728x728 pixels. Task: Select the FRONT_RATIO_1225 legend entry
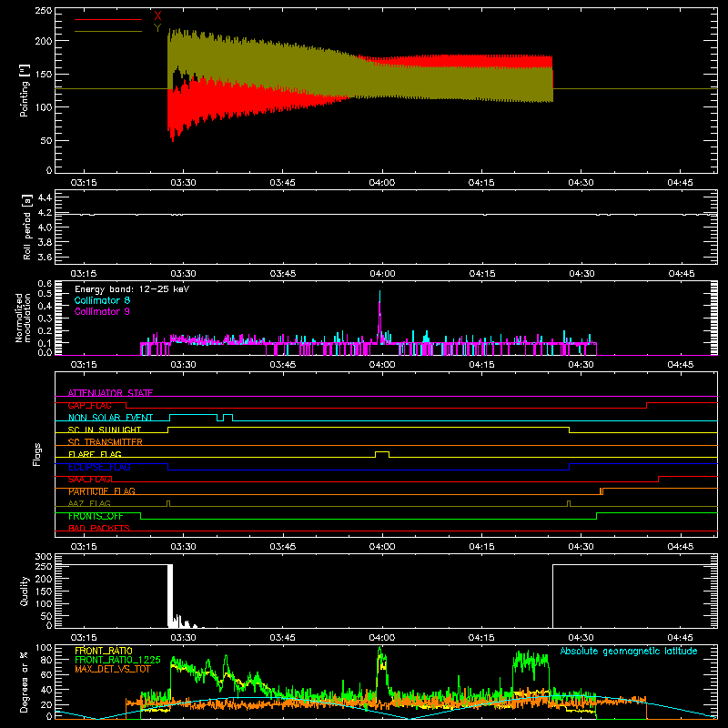pyautogui.click(x=117, y=660)
